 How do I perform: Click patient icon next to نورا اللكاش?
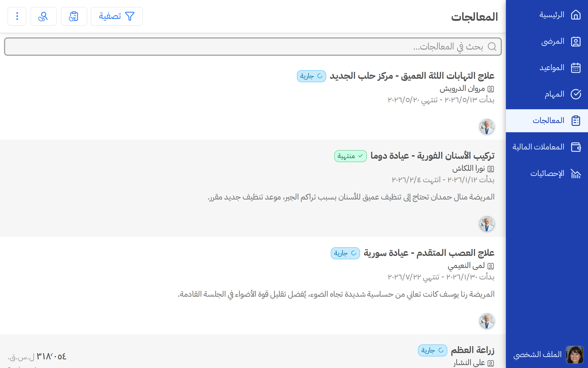[x=491, y=169]
